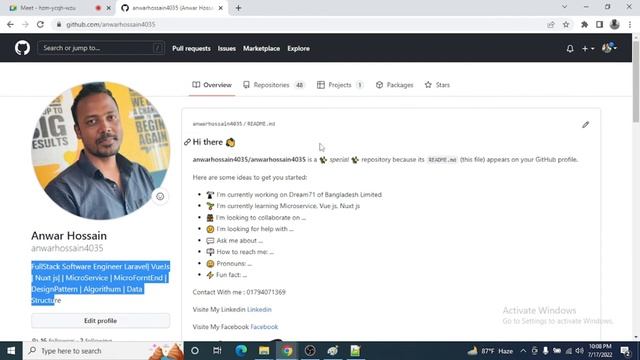Open the Windows Start menu
This screenshot has height=360, width=640.
(11, 351)
